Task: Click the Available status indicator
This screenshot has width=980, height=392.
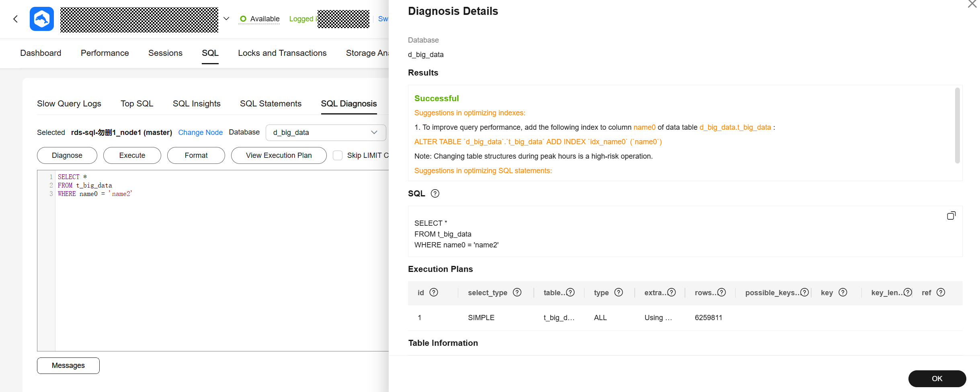Action: [x=259, y=19]
